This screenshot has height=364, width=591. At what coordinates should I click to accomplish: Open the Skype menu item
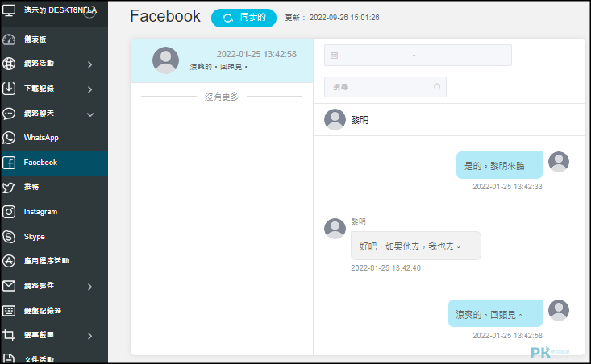(x=54, y=237)
